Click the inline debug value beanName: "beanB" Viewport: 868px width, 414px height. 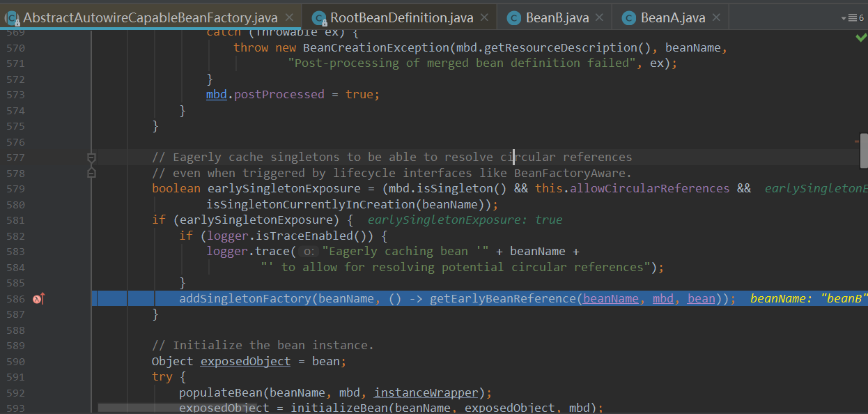click(809, 298)
